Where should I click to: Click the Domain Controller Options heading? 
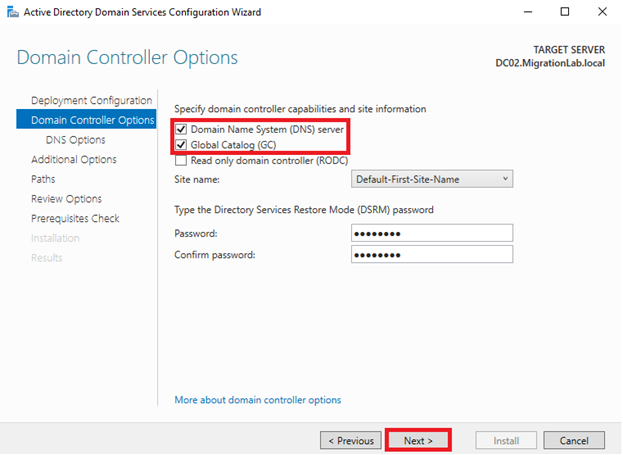click(127, 57)
